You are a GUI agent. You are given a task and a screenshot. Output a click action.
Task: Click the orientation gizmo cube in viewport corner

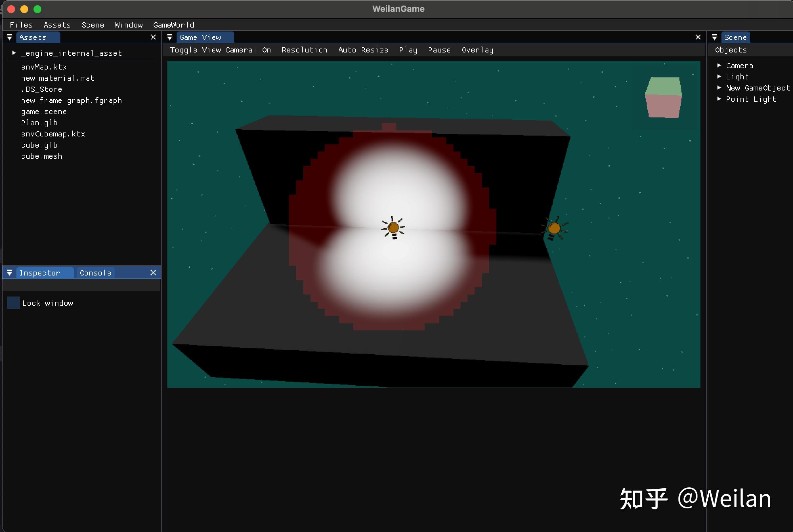(x=663, y=97)
